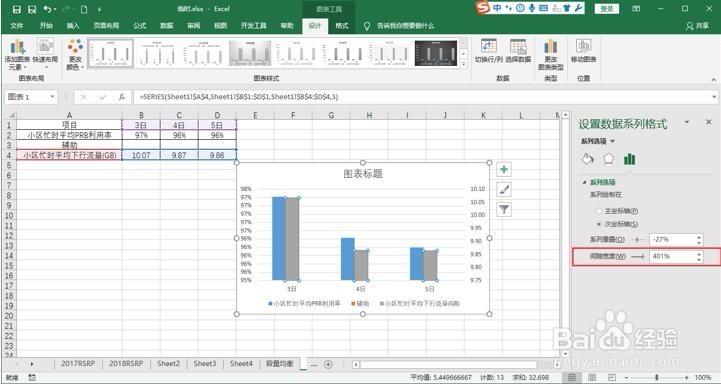721x387 pixels.
Task: Open the Series Options (系列选项) dropdown header
Action: coord(598,142)
